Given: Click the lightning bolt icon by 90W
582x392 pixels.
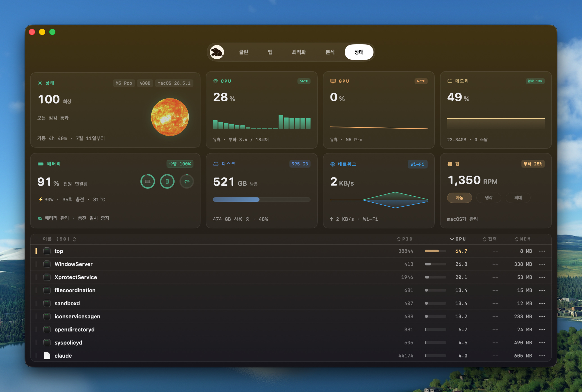Looking at the screenshot, I should [41, 199].
